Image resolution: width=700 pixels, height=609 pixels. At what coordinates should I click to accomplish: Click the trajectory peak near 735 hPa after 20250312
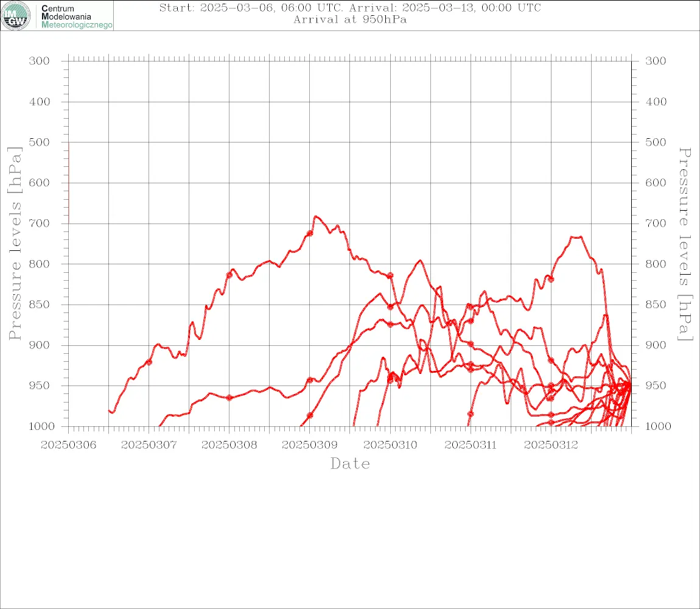tap(575, 238)
